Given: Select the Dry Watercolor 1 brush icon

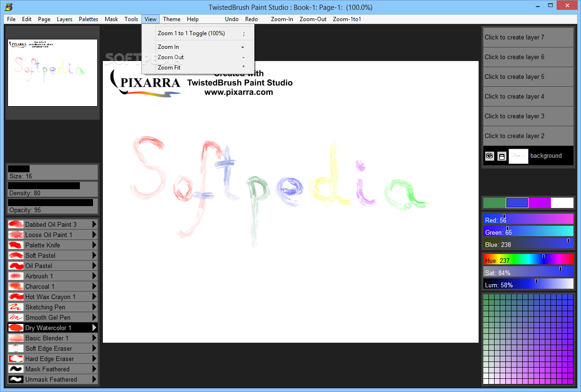Looking at the screenshot, I should click(x=16, y=328).
